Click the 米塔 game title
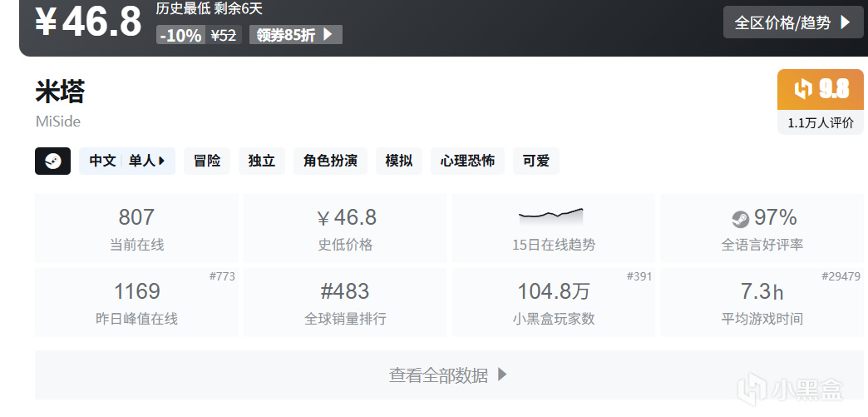This screenshot has height=417, width=868. (60, 92)
